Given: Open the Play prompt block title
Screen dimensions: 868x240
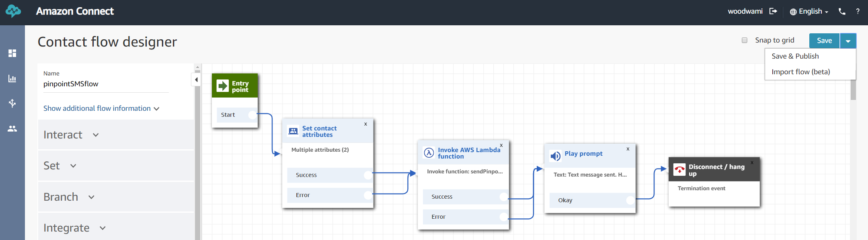Looking at the screenshot, I should tap(583, 154).
